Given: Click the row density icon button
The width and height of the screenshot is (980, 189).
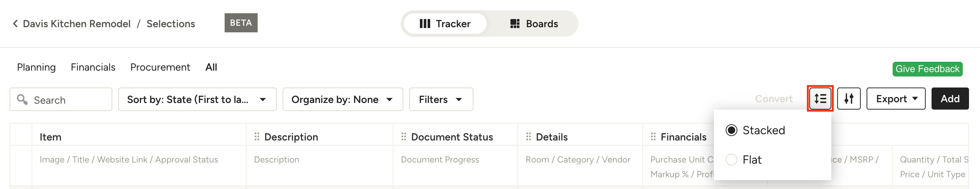Looking at the screenshot, I should coord(820,99).
